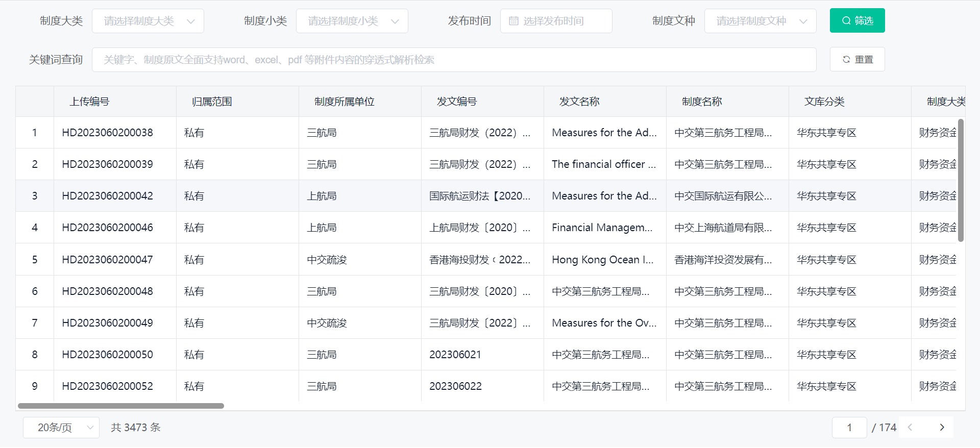
Task: Open the 制度文种 dropdown
Action: pos(760,21)
